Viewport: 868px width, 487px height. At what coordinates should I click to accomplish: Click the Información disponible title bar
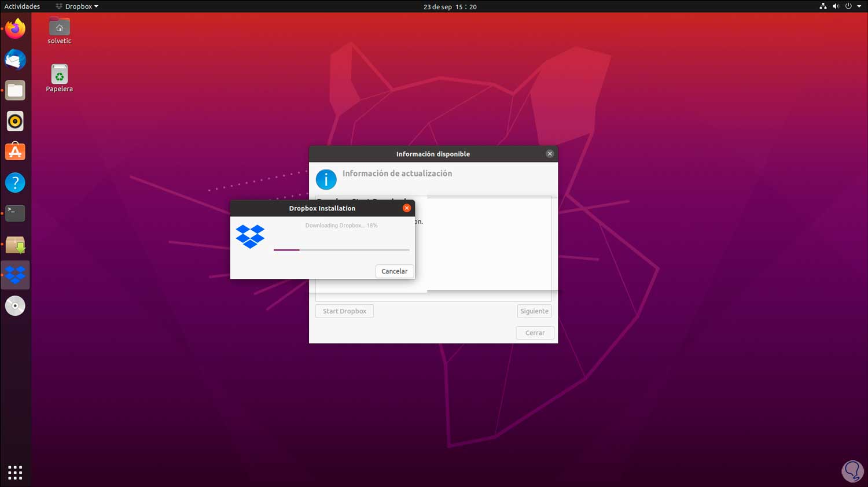click(x=433, y=154)
